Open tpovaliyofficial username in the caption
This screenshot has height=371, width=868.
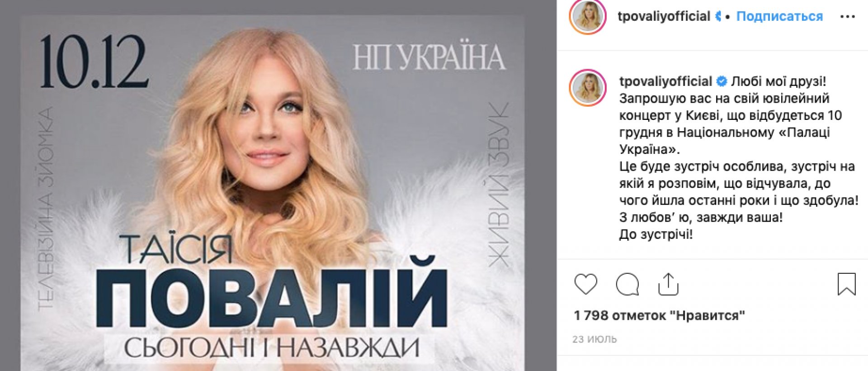point(665,81)
